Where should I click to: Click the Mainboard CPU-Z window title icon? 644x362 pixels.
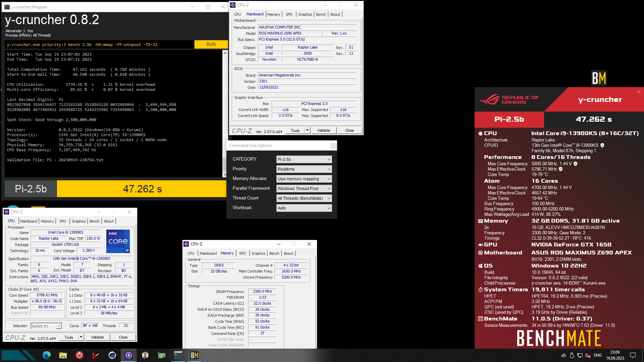[233, 5]
